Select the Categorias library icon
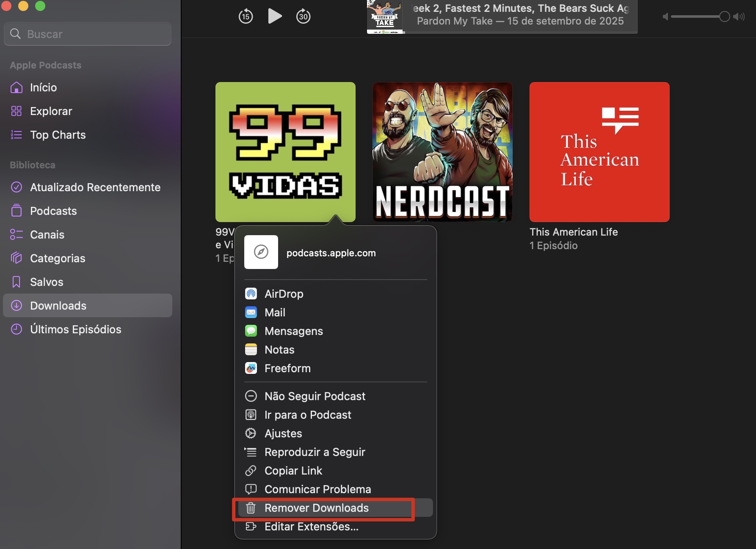The height and width of the screenshot is (549, 756). click(x=16, y=258)
